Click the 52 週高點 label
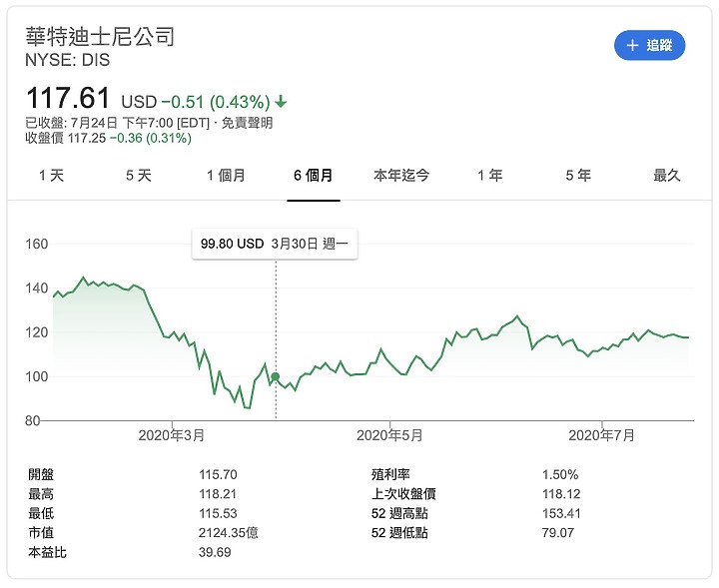The height and width of the screenshot is (588, 719). pyautogui.click(x=399, y=513)
